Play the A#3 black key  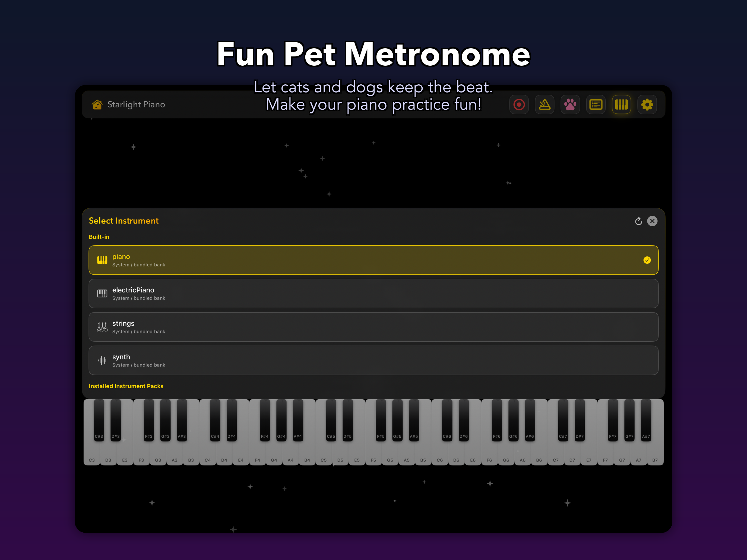182,420
